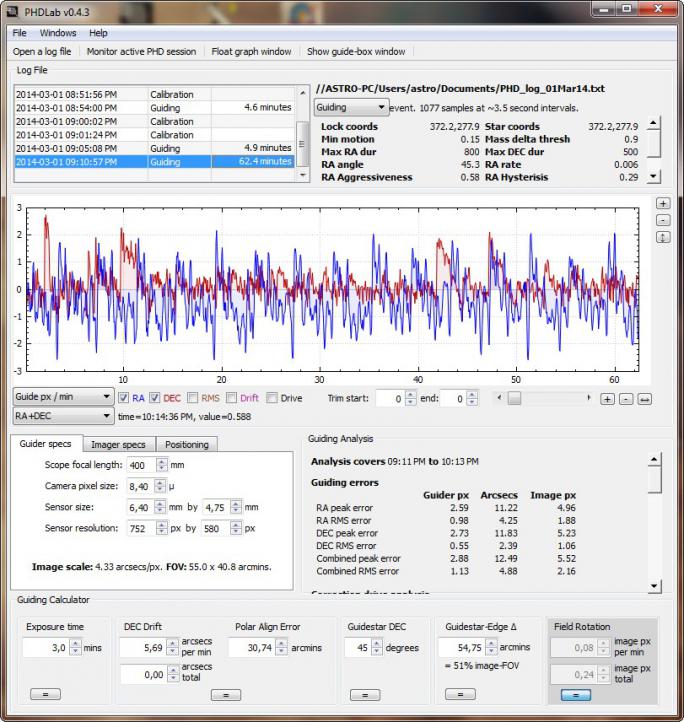Turn on the Drift checkbox

(x=232, y=398)
